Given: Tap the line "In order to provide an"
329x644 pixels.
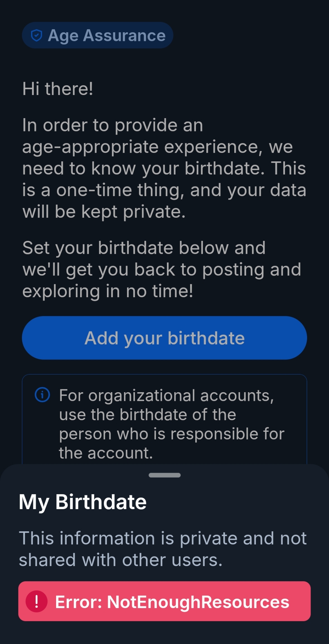Looking at the screenshot, I should [112, 125].
